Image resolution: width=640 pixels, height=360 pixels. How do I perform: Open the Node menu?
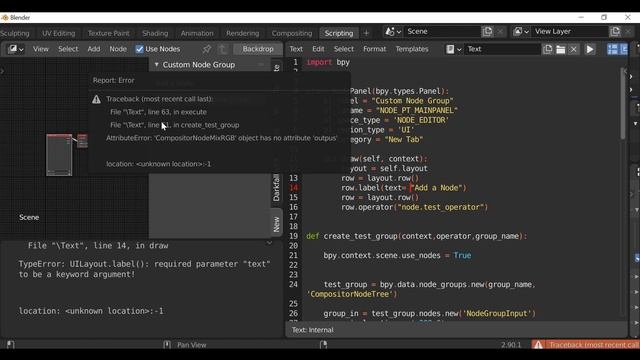(118, 49)
